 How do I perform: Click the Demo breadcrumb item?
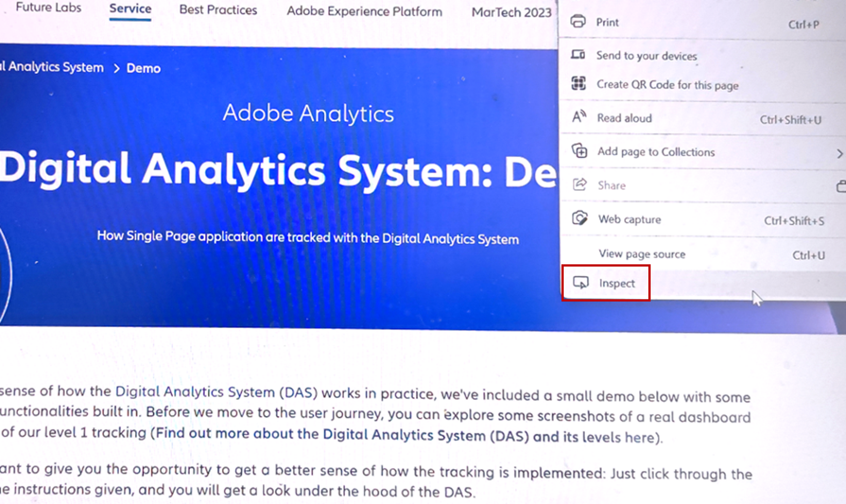(x=143, y=68)
